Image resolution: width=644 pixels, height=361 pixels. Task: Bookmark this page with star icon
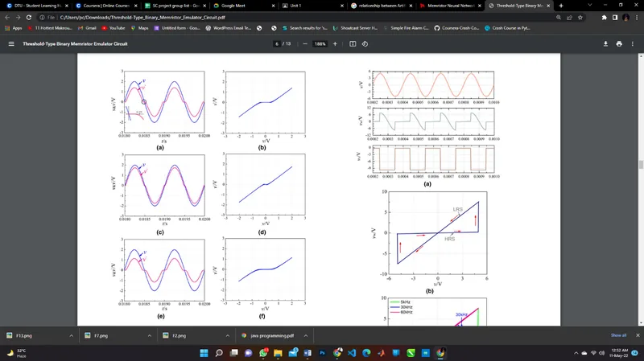pos(580,18)
